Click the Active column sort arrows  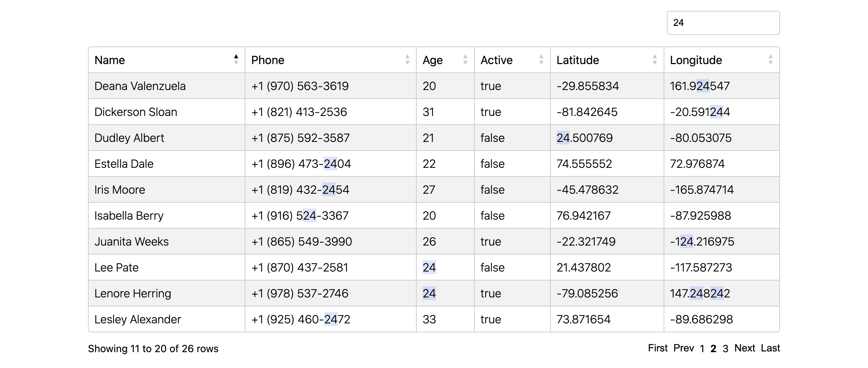point(541,60)
